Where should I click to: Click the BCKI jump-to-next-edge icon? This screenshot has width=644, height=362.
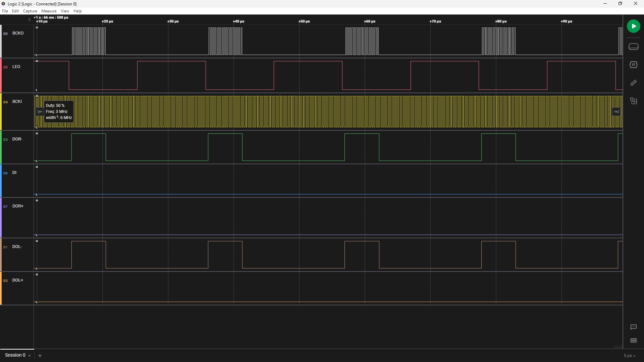tap(616, 112)
